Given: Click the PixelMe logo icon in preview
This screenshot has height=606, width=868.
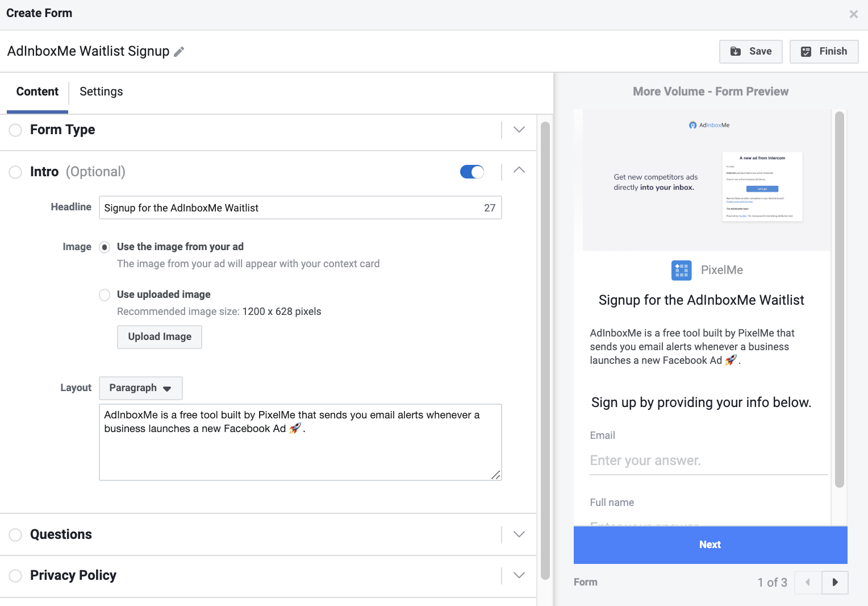Looking at the screenshot, I should (x=681, y=271).
